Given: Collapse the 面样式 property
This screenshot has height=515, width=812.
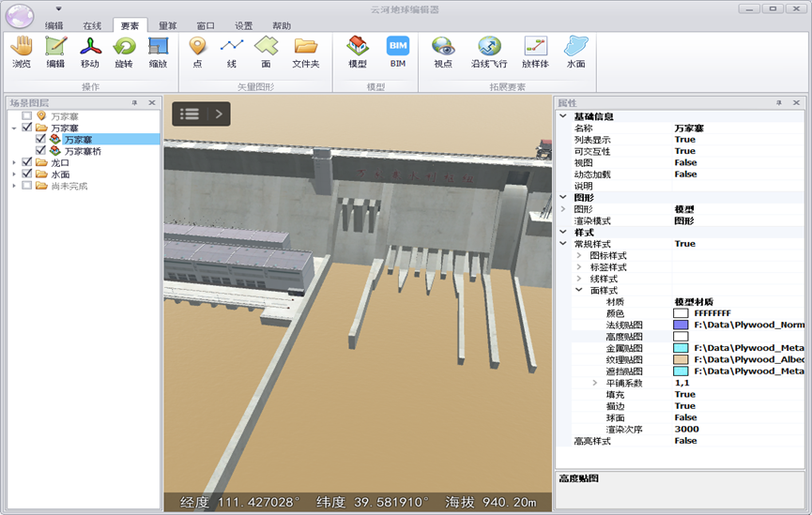Looking at the screenshot, I should click(x=579, y=290).
